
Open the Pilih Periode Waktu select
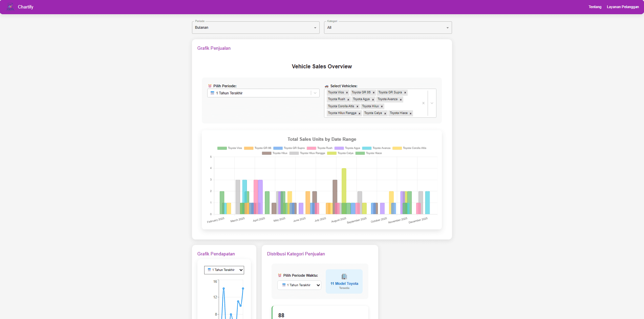click(299, 285)
